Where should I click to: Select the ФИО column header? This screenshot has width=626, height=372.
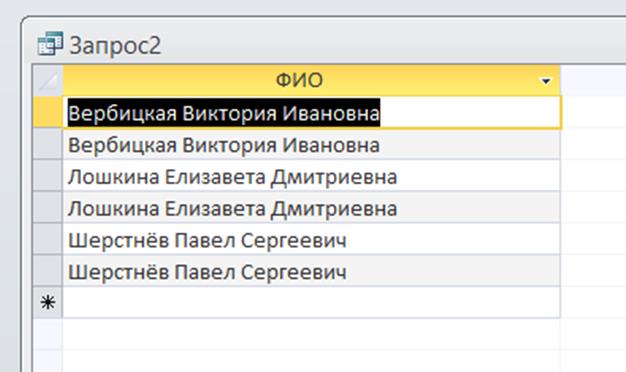[x=299, y=81]
